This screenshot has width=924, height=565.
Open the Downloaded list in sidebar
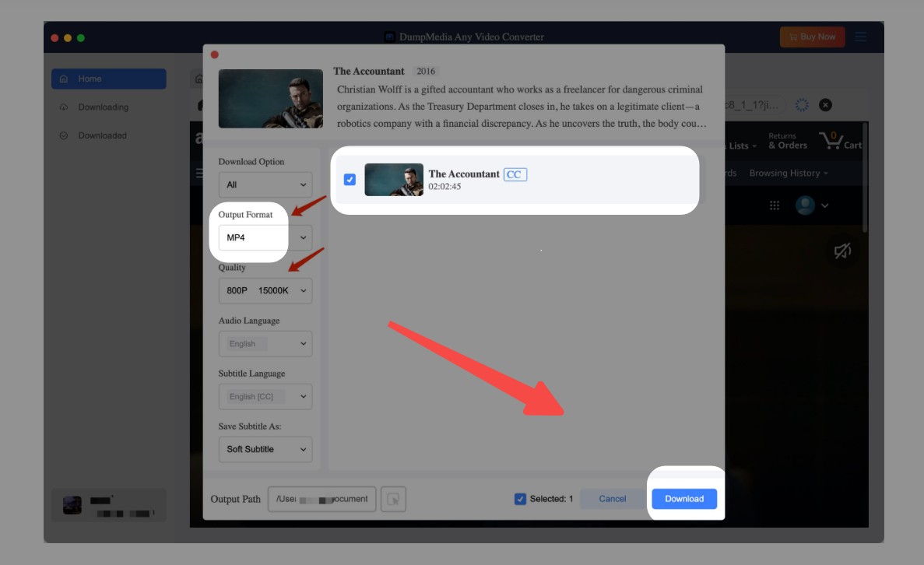click(102, 135)
